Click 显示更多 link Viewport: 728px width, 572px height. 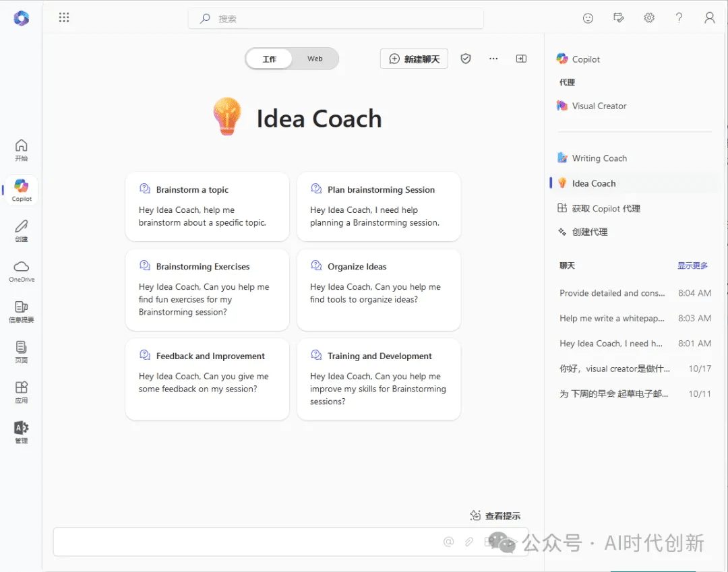click(x=692, y=265)
